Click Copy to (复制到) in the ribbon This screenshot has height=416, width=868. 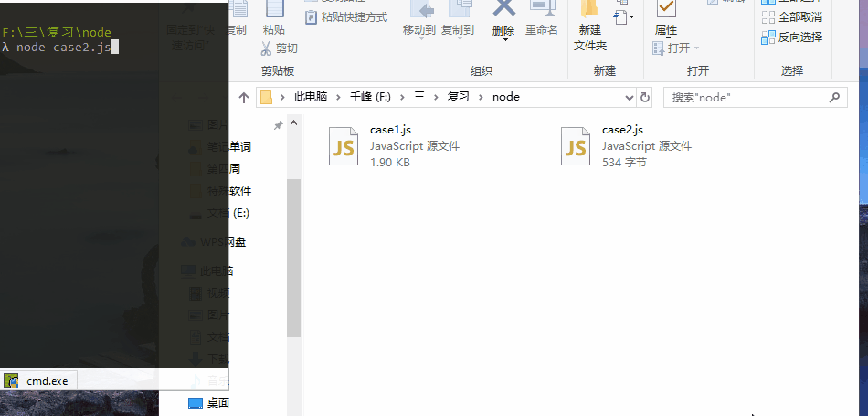point(458,19)
